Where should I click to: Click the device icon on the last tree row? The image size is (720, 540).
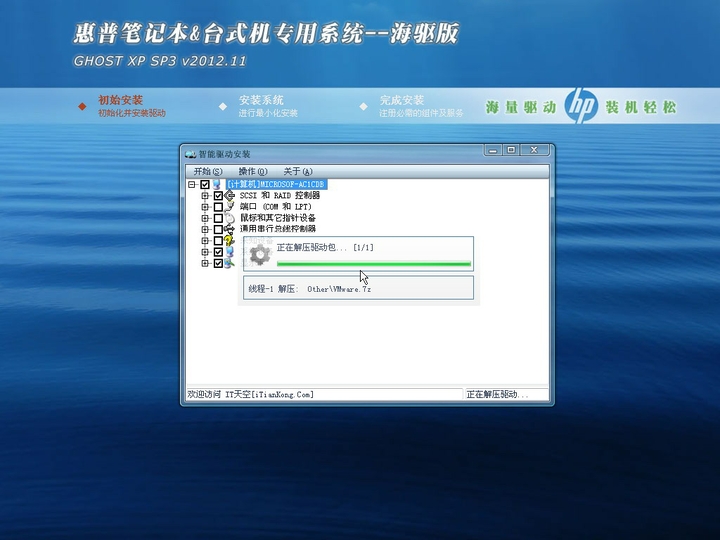(229, 263)
